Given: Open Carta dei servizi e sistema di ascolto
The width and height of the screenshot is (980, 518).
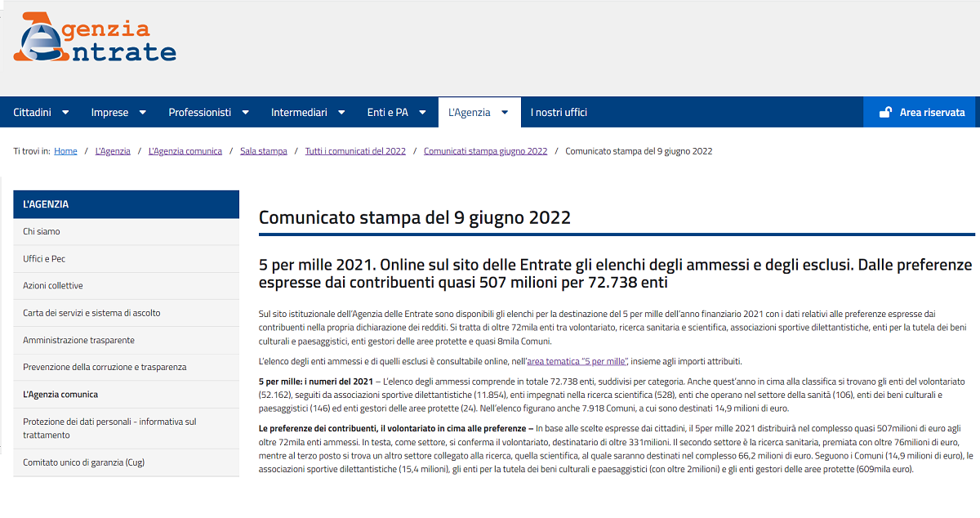Looking at the screenshot, I should (127, 313).
